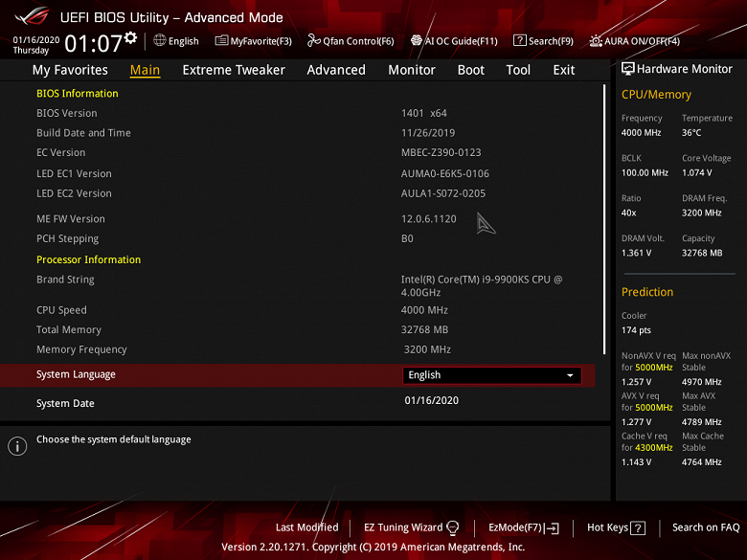Screen dimensions: 747x560
Task: Switch to the Boot tab
Action: 470,70
